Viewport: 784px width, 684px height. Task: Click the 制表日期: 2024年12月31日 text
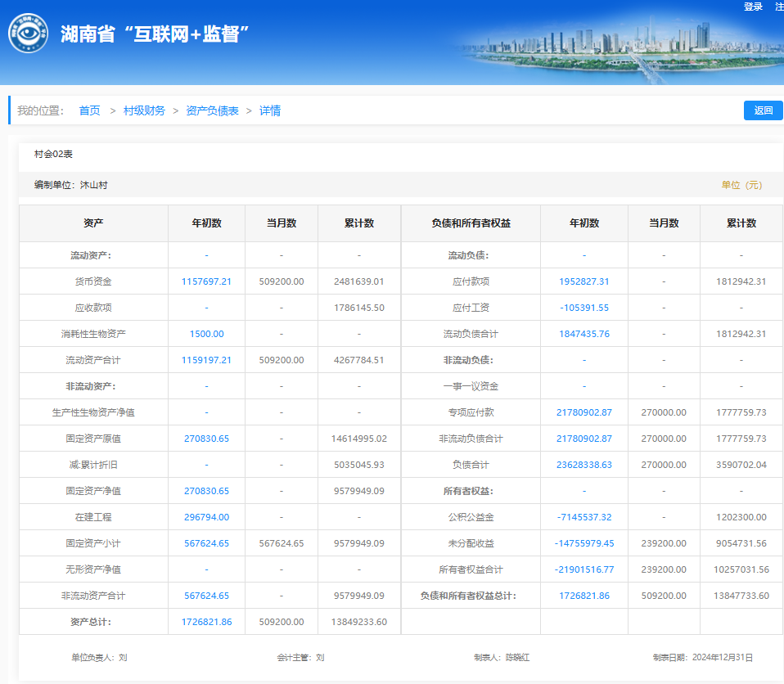coord(703,658)
